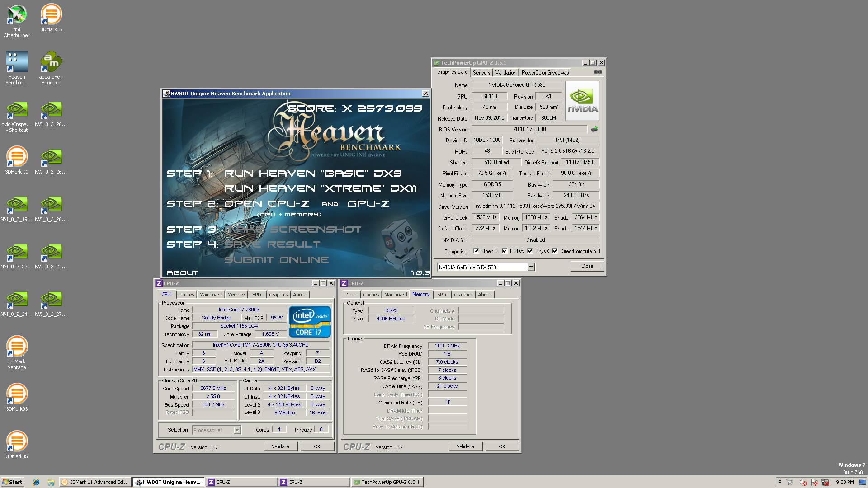This screenshot has width=868, height=488.
Task: Click the GPU-Z Name field NVIDIA GeForce GTX 580
Action: [x=516, y=85]
